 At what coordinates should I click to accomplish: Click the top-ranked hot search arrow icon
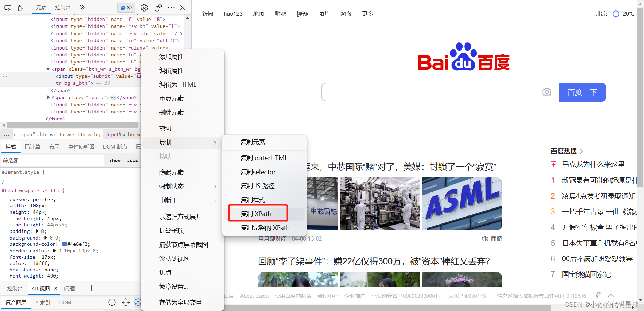tap(553, 164)
